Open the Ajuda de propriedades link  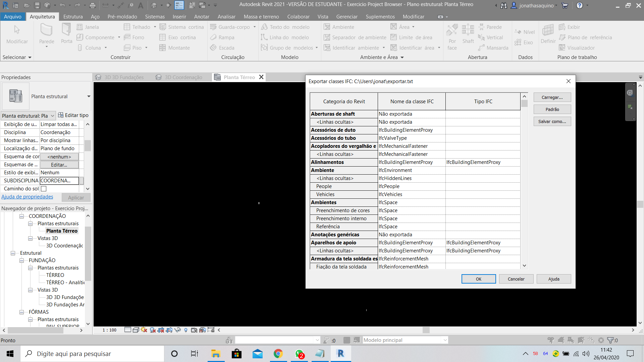tap(27, 197)
